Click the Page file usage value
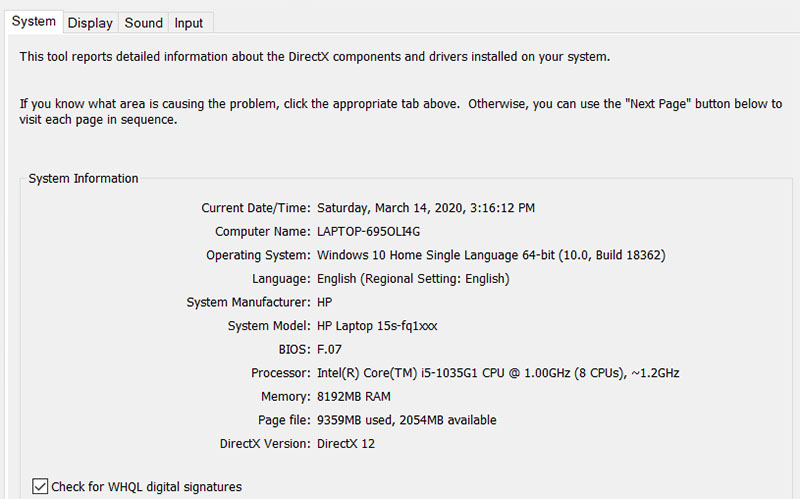This screenshot has height=499, width=800. (x=407, y=420)
